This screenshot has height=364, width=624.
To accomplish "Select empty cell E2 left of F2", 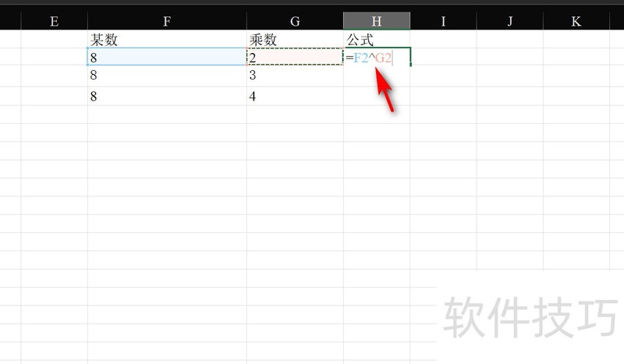I will coord(54,57).
